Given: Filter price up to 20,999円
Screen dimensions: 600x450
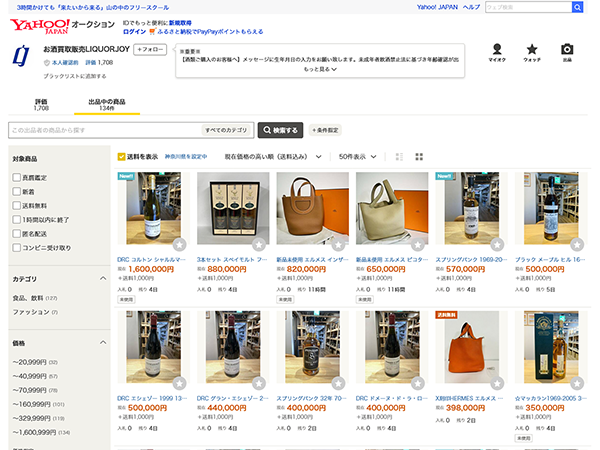Looking at the screenshot, I should point(35,362).
